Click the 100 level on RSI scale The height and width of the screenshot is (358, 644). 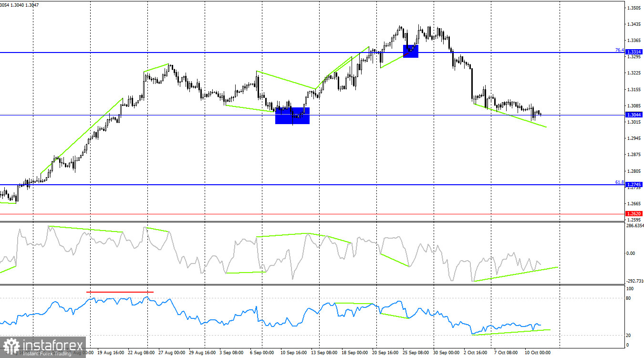[x=630, y=289]
